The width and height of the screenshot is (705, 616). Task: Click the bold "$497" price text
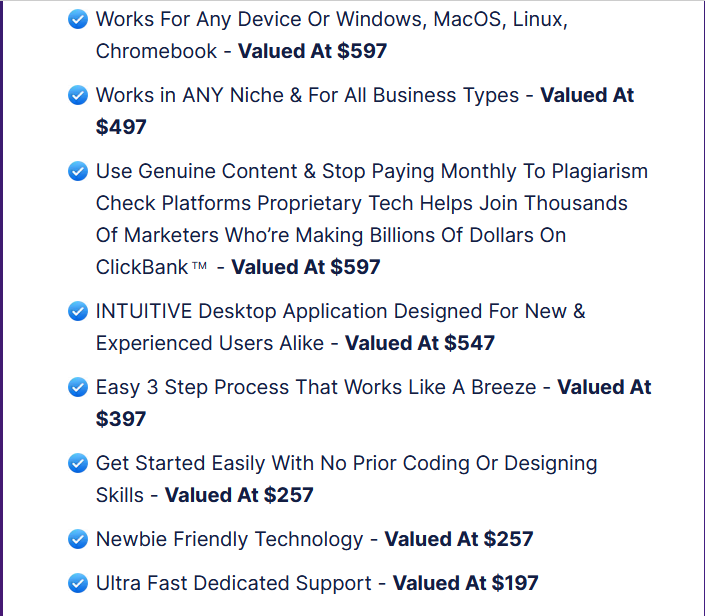tap(121, 127)
